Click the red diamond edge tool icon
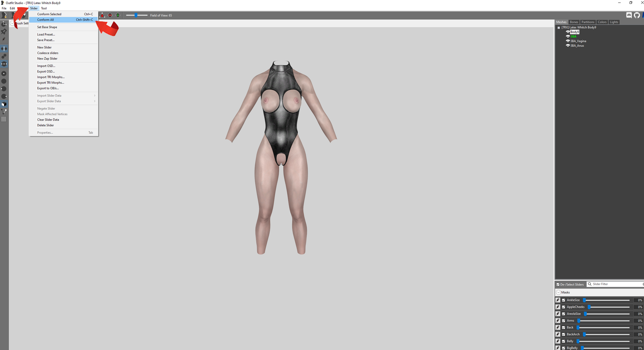The height and width of the screenshot is (350, 644). (110, 15)
